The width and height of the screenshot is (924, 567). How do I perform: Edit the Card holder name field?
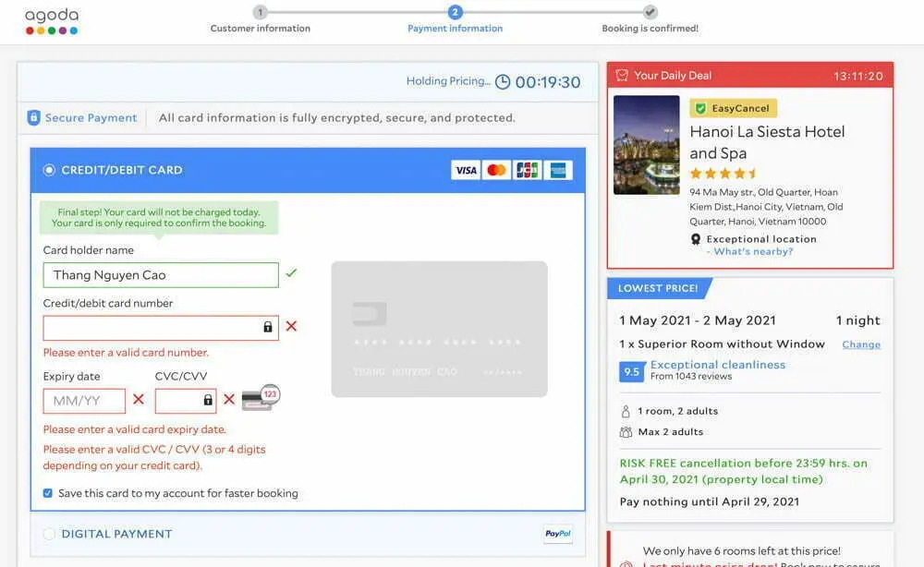click(160, 275)
